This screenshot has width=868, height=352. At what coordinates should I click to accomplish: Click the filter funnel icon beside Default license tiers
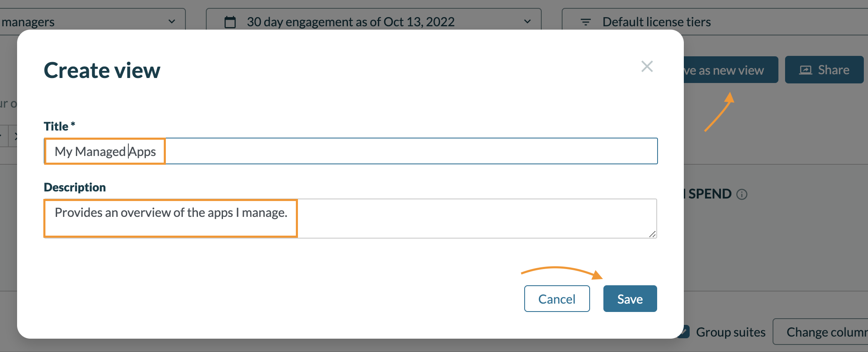pos(586,22)
